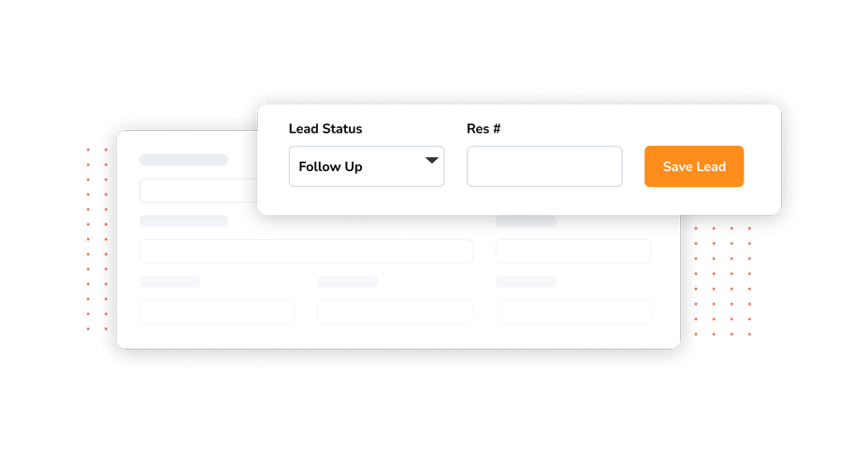The image size is (868, 458).
Task: Click the black caret arrow in Lead Status
Action: tap(432, 161)
